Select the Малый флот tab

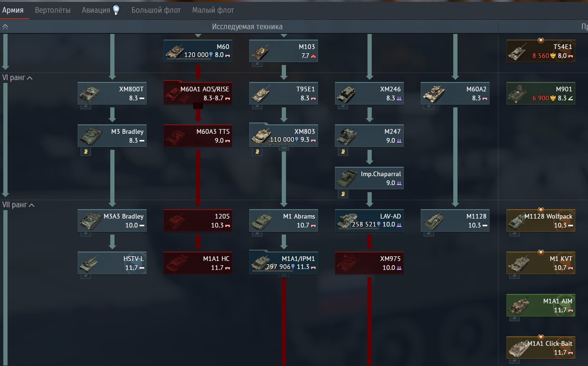(213, 10)
